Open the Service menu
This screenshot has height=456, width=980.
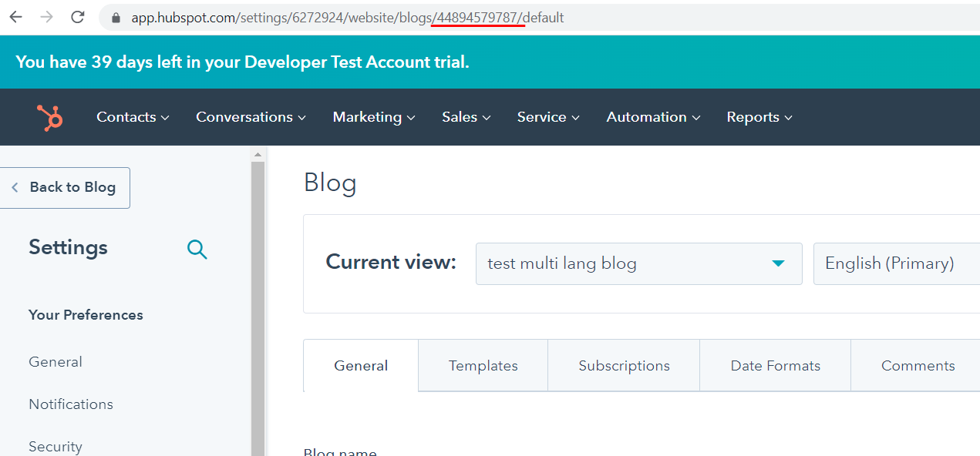[548, 117]
